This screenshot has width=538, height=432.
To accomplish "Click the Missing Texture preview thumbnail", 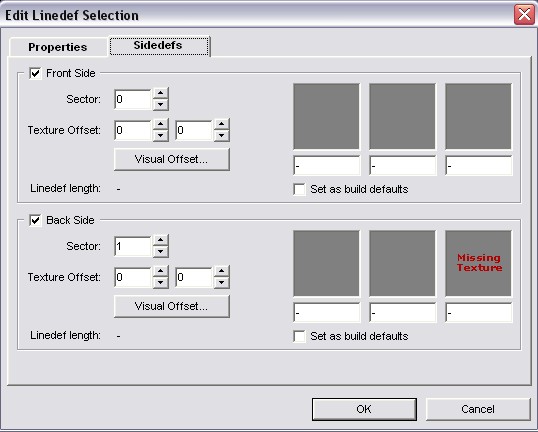I will [478, 263].
